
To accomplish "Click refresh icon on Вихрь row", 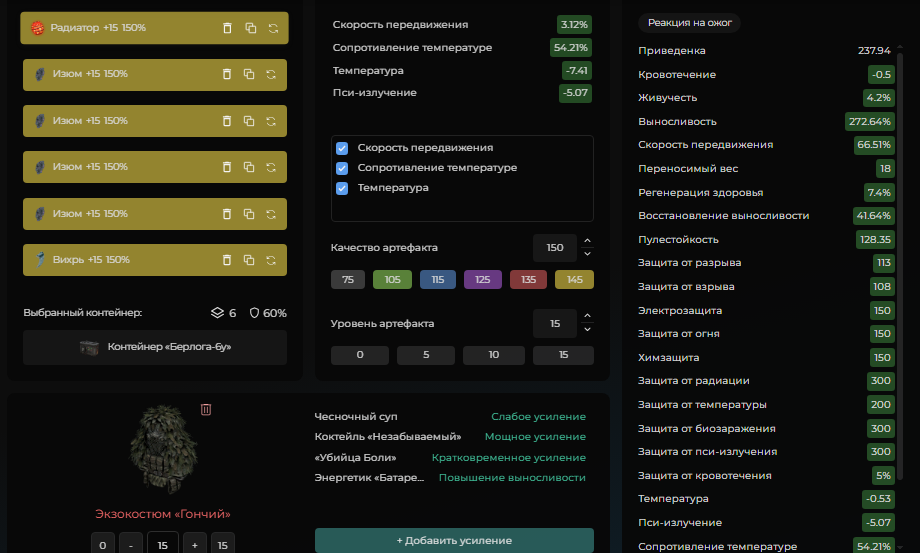I will tap(273, 260).
